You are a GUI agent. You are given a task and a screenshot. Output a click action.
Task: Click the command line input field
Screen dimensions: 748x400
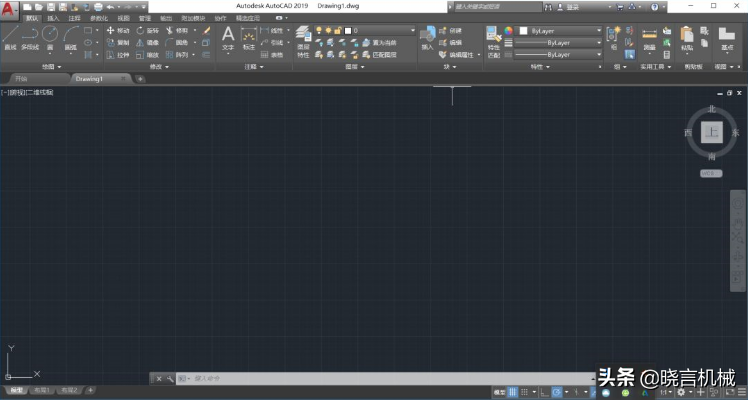point(380,378)
